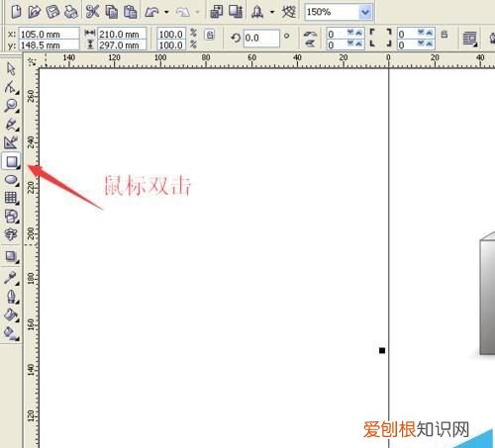Click the Corel online icon beside the zoom box
The width and height of the screenshot is (495, 448).
pyautogui.click(x=289, y=13)
